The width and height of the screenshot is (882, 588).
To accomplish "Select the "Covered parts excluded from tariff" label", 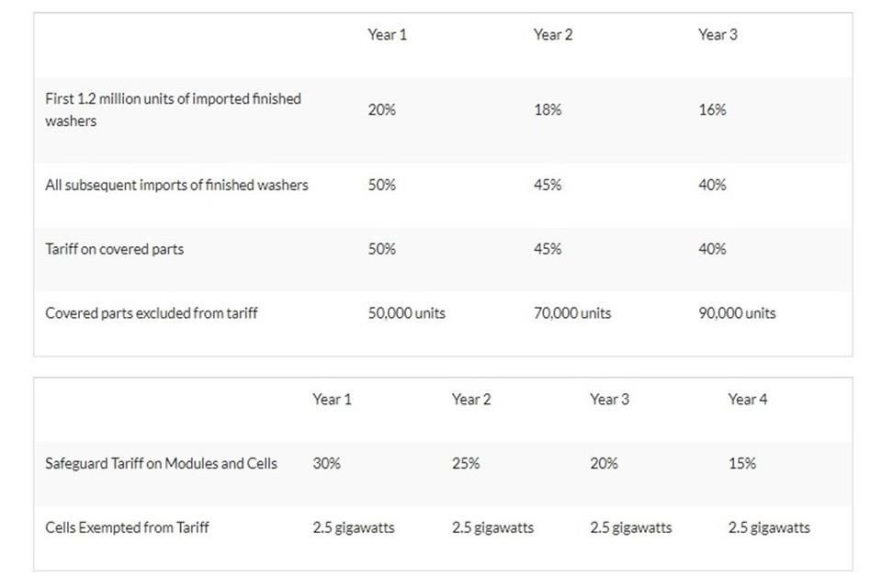I will pyautogui.click(x=151, y=313).
